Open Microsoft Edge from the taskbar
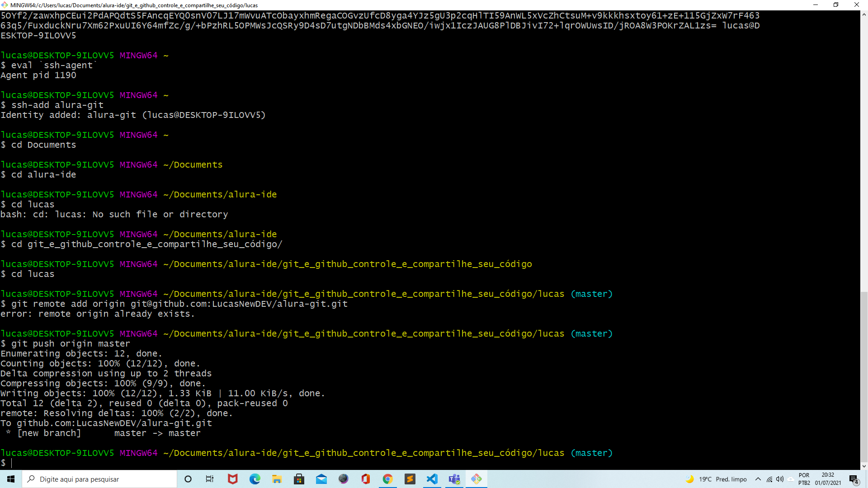This screenshot has width=868, height=488. (x=255, y=479)
